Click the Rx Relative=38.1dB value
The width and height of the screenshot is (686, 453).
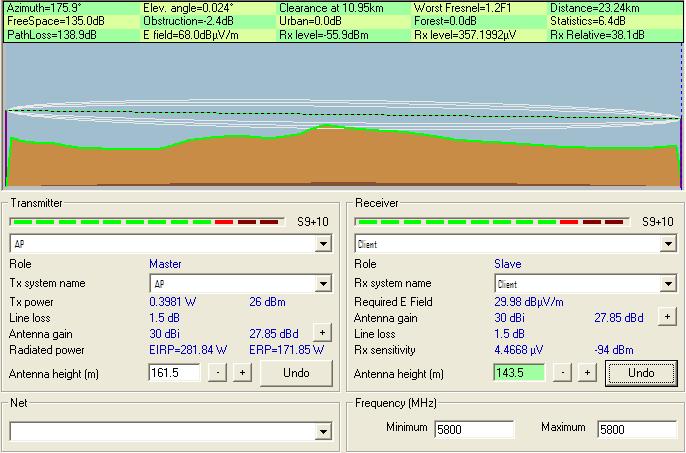[597, 35]
